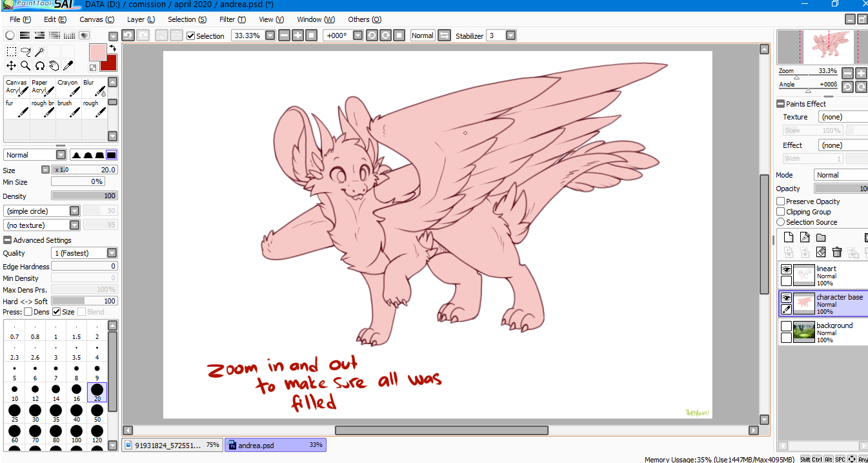Viewport: 868px width, 463px height.
Task: Open the (no texture) dropdown
Action: click(x=74, y=225)
